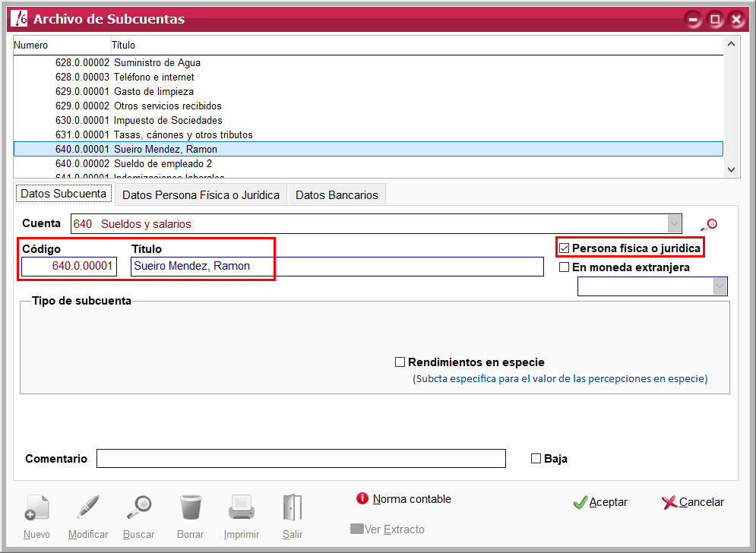Click the Imprimir printer icon

[242, 507]
